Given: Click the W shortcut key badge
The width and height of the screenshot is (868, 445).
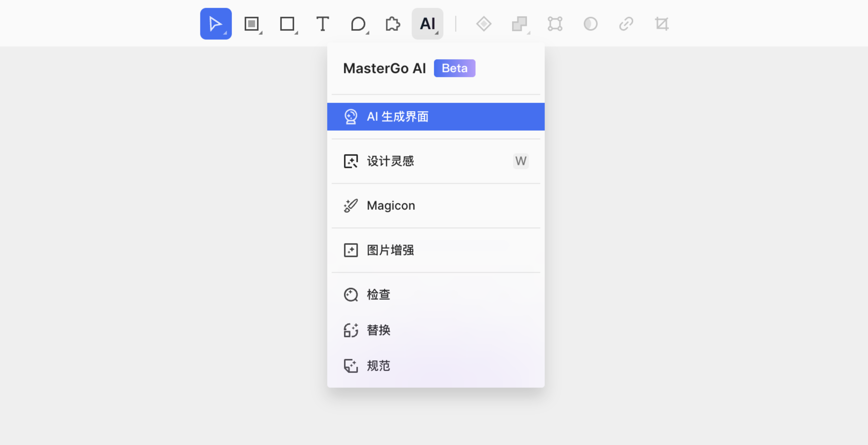Looking at the screenshot, I should (x=521, y=161).
